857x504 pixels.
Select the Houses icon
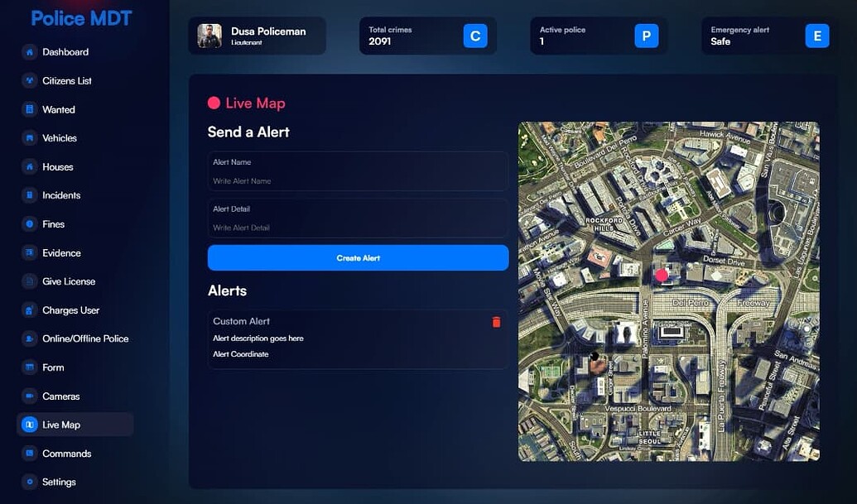[29, 166]
